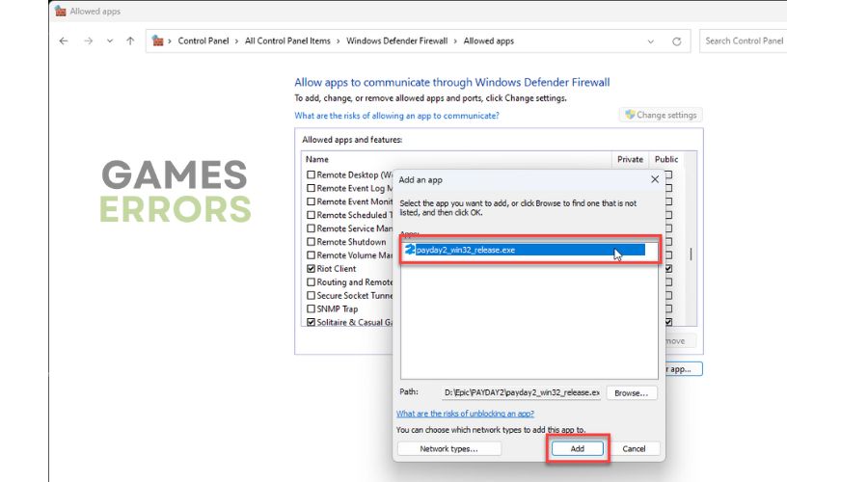Viewport: 868px width, 482px height.
Task: Select the Riot Client row text
Action: pos(336,269)
